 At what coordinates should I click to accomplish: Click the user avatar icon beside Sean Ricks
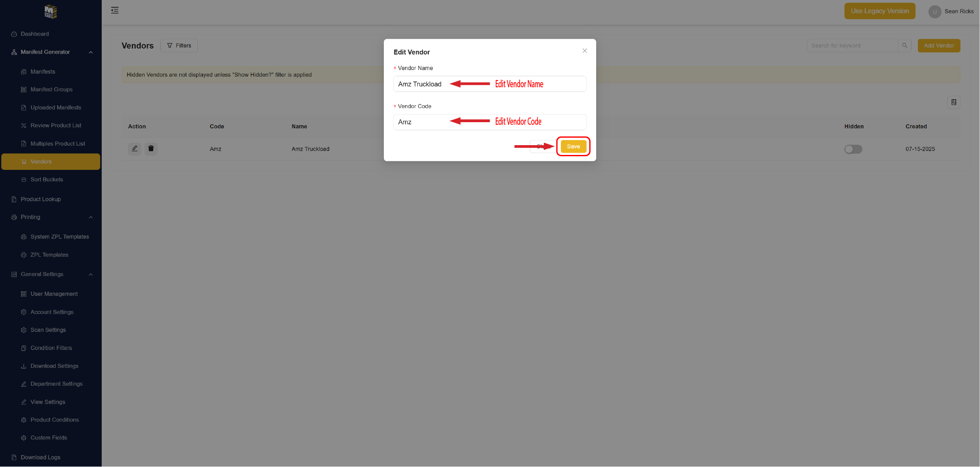pyautogui.click(x=934, y=11)
